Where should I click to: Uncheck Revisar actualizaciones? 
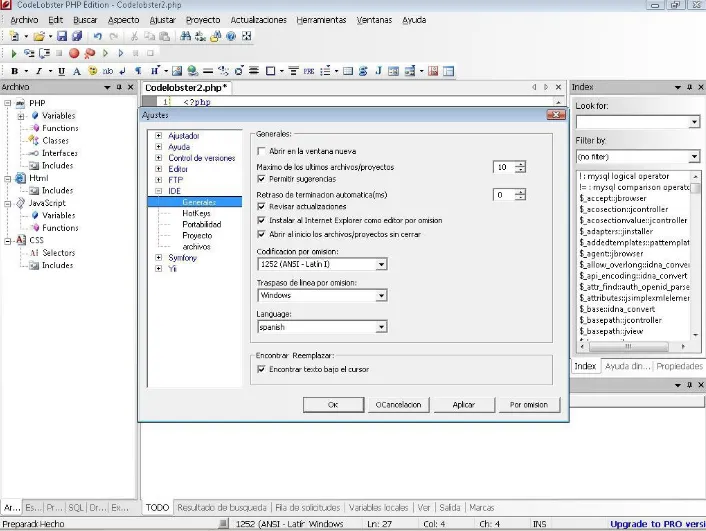pos(261,206)
